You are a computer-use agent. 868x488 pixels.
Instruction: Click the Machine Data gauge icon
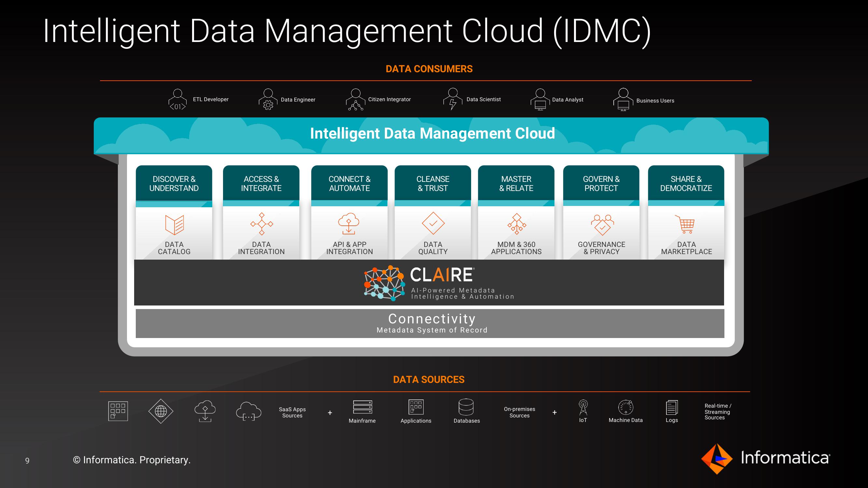click(x=626, y=407)
